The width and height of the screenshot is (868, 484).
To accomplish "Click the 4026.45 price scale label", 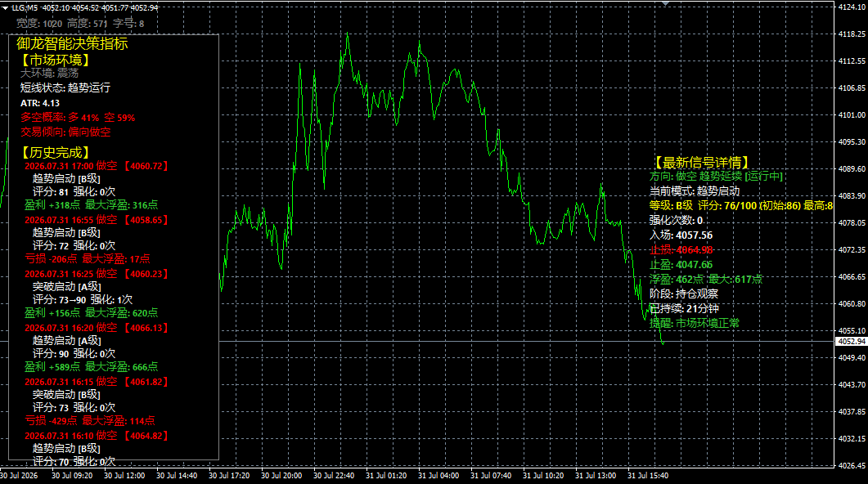I will click(852, 466).
